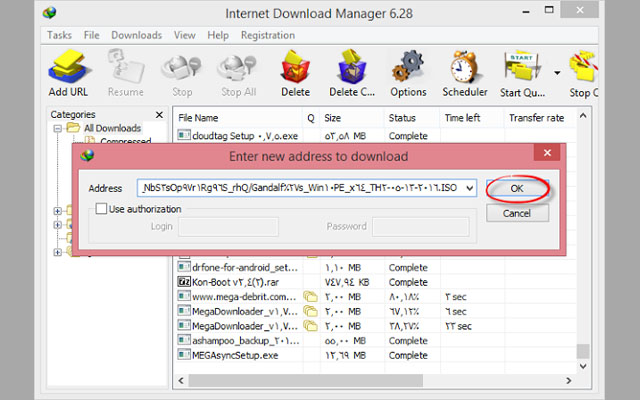Open the Scheduler clock icon
This screenshot has height=400, width=640.
(465, 67)
